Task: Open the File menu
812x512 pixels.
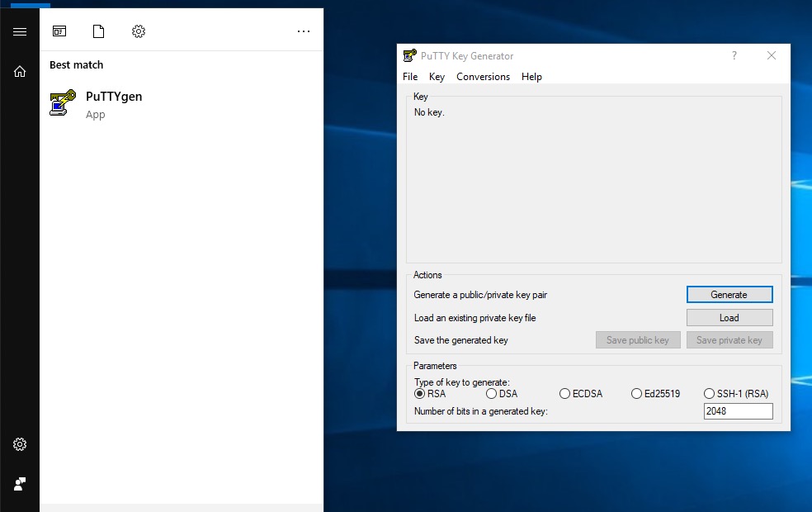Action: (x=410, y=77)
